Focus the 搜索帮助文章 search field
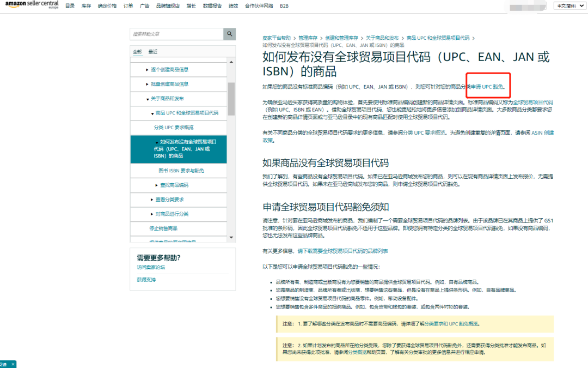This screenshot has width=588, height=368. [176, 34]
